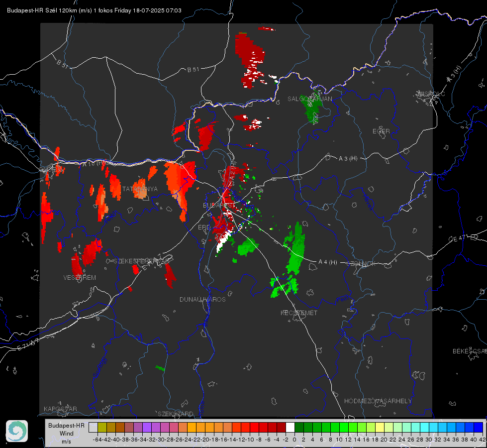Viewport: 487px width, 448px height.
Task: Select the MISKOLC city label
Action: 431,94
